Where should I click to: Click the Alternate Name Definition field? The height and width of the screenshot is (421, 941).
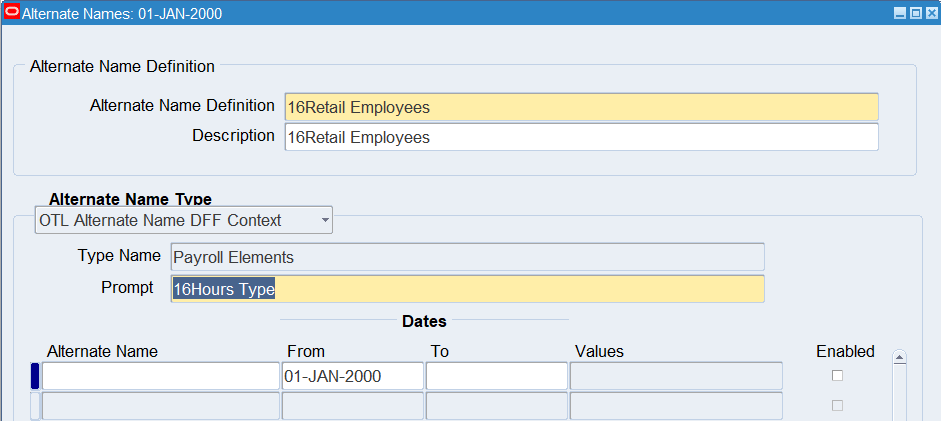coord(580,107)
